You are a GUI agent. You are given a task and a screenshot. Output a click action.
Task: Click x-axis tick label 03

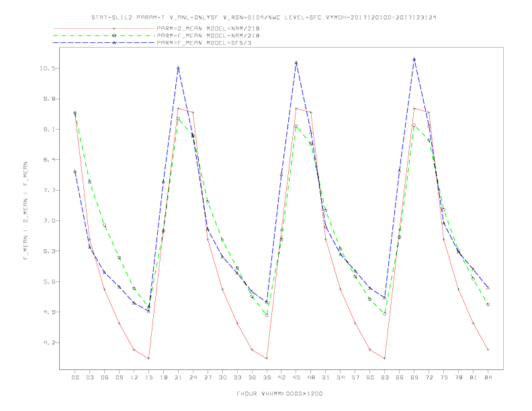tap(89, 377)
